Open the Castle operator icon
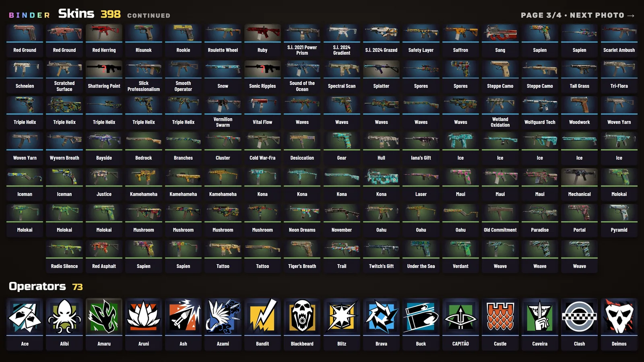Viewport: 644px width, 362px height. (500, 317)
